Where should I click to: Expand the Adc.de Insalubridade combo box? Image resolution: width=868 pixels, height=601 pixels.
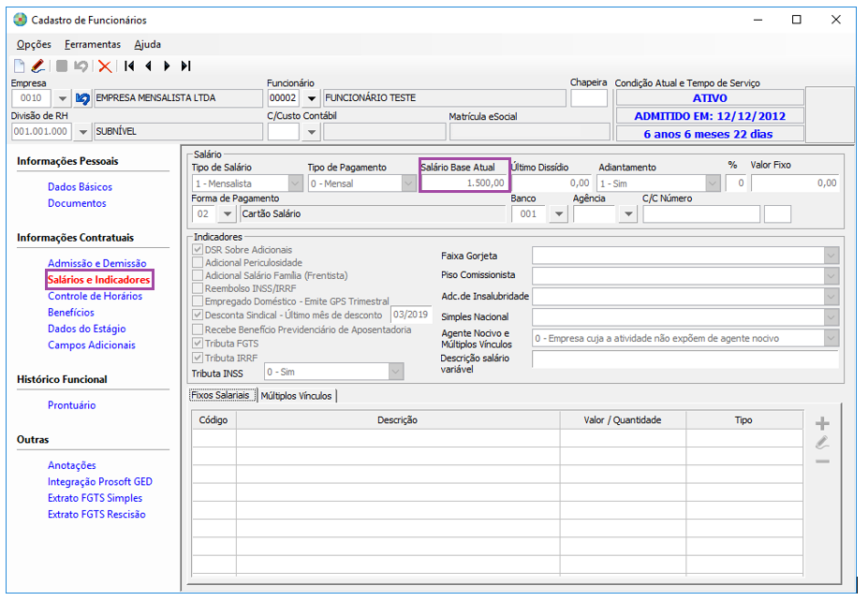pos(831,297)
